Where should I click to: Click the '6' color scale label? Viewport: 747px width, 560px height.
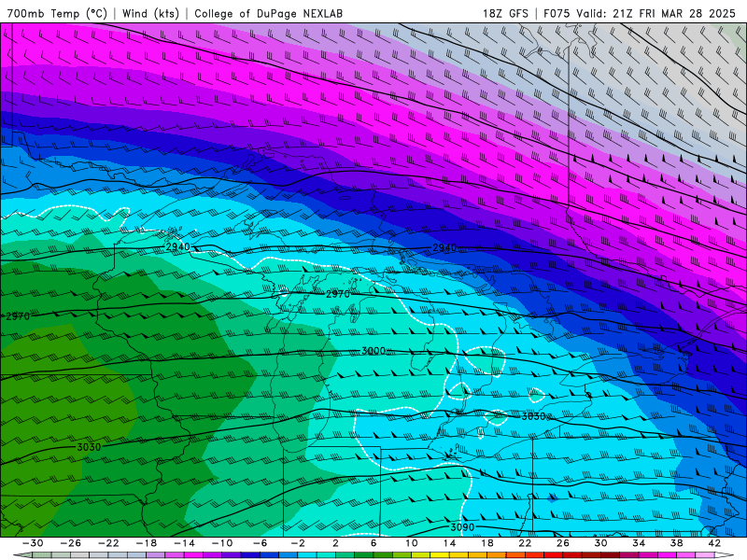pos(373,543)
